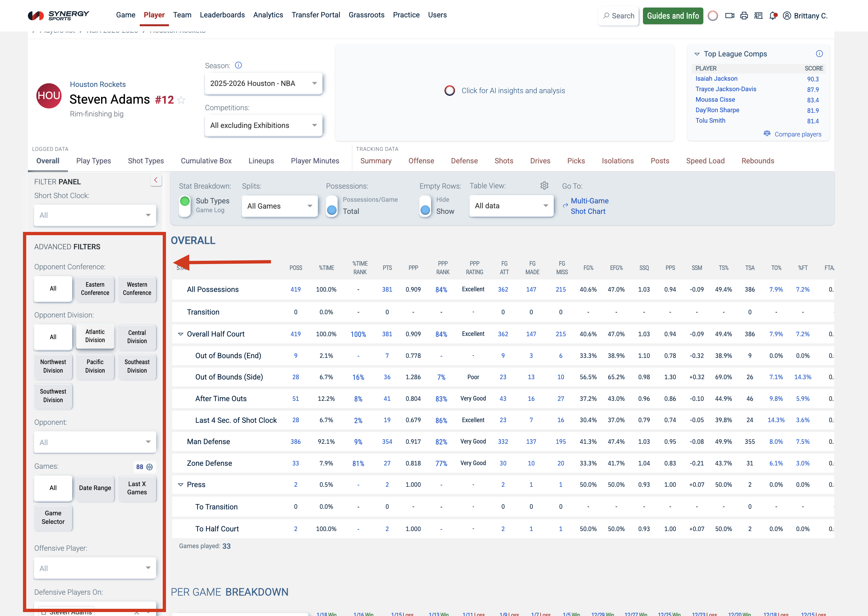Open the Grassroots menu

click(366, 15)
